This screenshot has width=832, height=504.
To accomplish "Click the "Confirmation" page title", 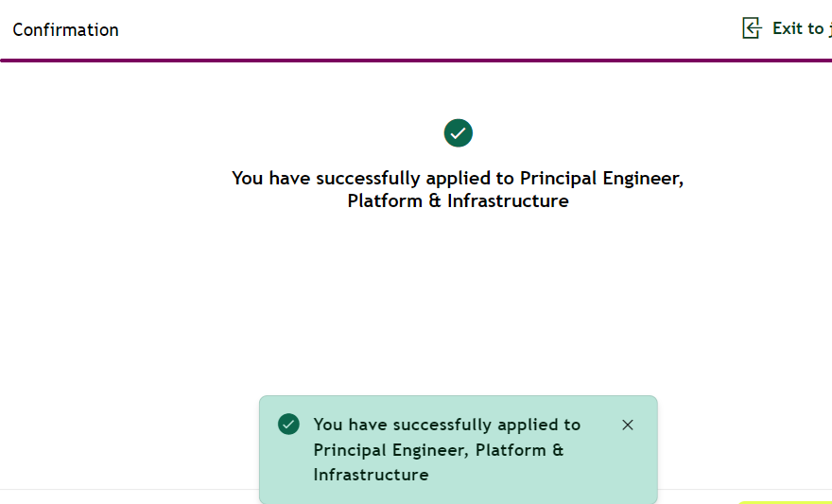I will (x=66, y=29).
